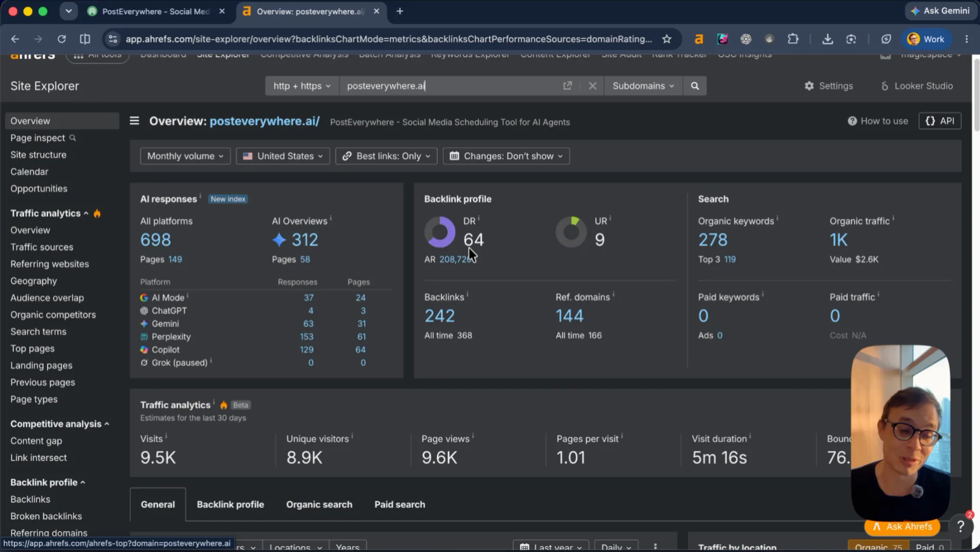
Task: Open Site structure in the sidebar
Action: (x=38, y=155)
